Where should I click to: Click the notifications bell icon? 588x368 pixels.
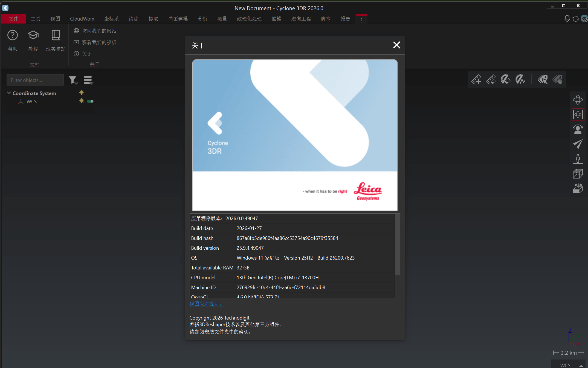(x=567, y=19)
